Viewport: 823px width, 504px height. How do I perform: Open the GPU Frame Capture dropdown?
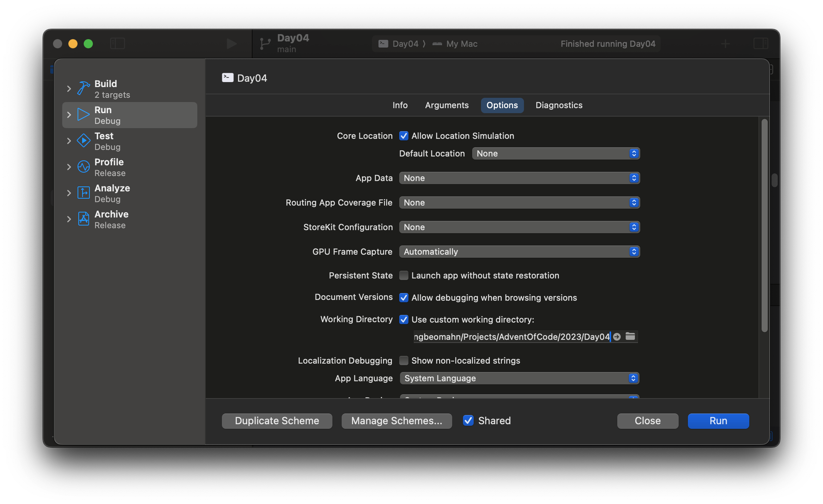[519, 252]
